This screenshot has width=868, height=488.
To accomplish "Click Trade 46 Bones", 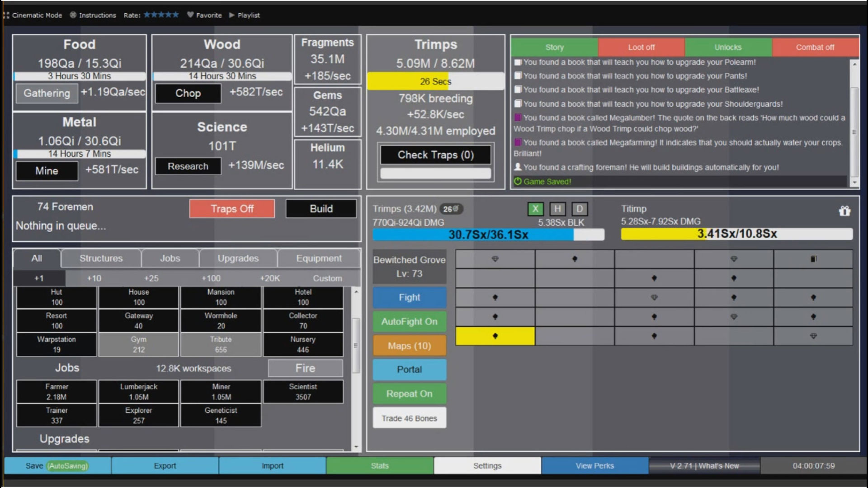I will pyautogui.click(x=409, y=418).
